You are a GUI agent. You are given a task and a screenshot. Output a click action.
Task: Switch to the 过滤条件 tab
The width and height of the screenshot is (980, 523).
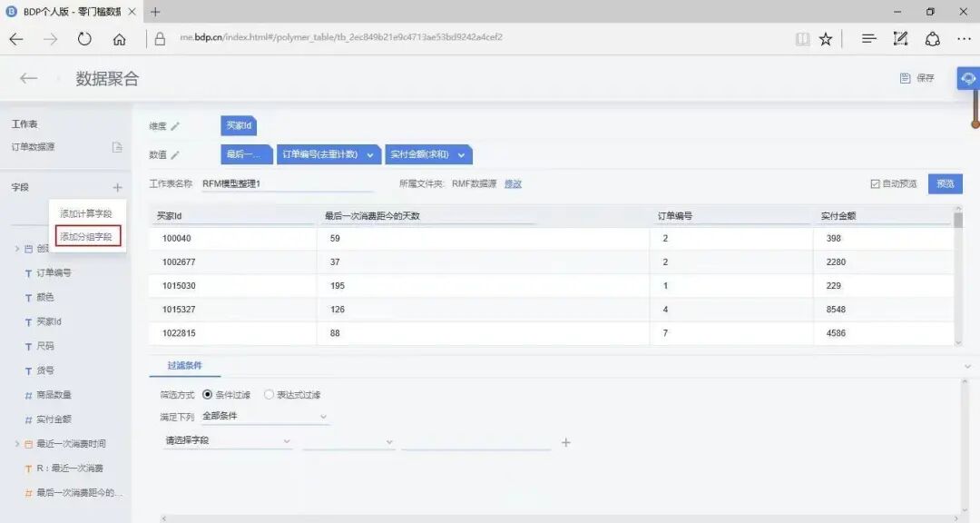click(x=183, y=367)
